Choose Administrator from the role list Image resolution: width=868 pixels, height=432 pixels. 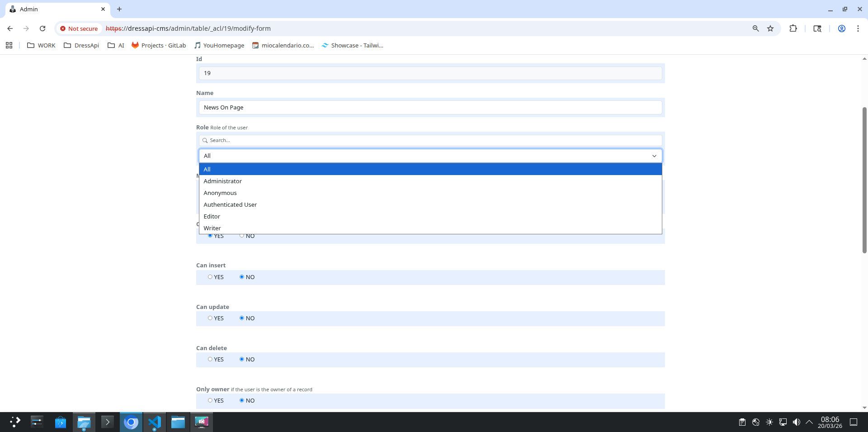tap(430, 181)
